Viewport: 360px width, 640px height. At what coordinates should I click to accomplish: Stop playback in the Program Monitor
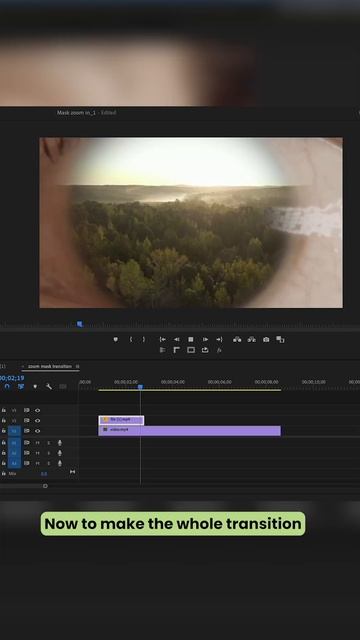click(191, 339)
